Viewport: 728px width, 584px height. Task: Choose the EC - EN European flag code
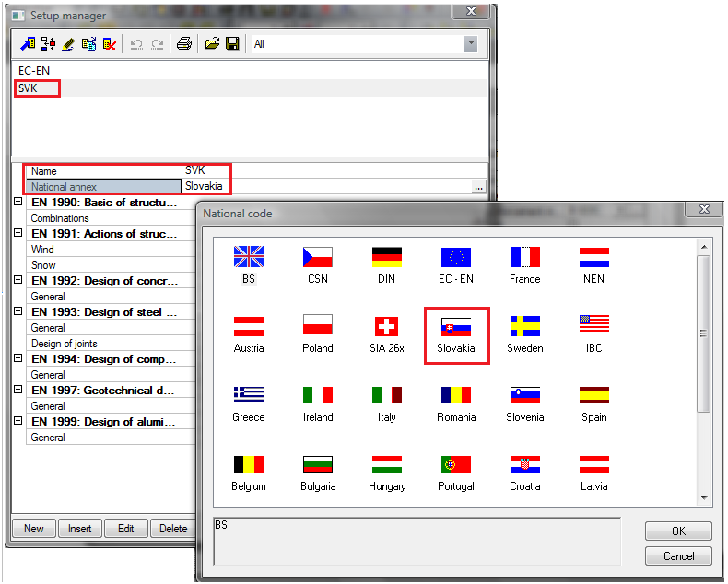tap(456, 265)
